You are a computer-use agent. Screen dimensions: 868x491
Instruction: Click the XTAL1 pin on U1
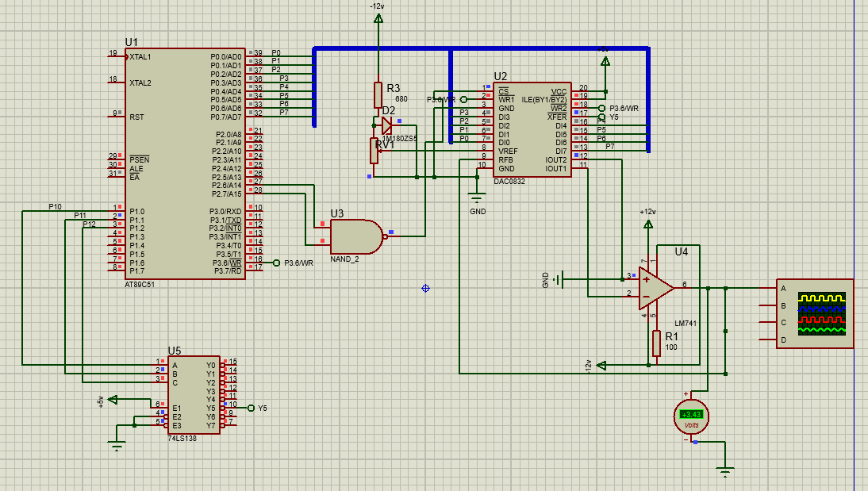coord(117,56)
